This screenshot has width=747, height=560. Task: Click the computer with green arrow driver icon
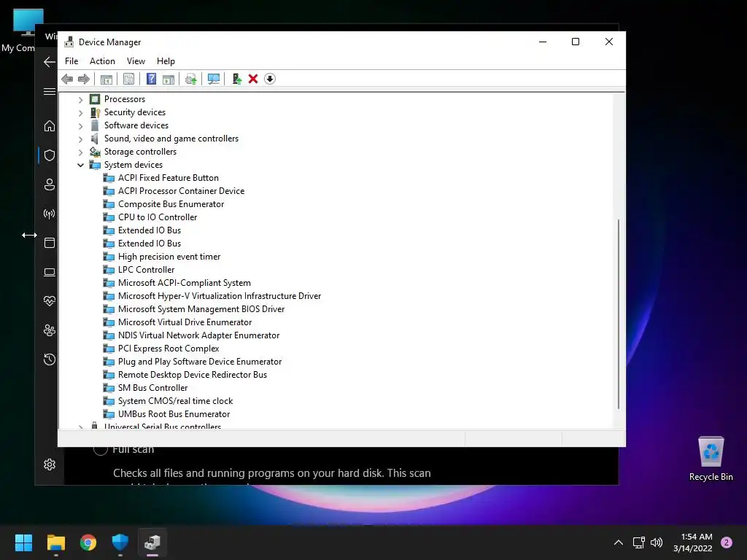[237, 79]
